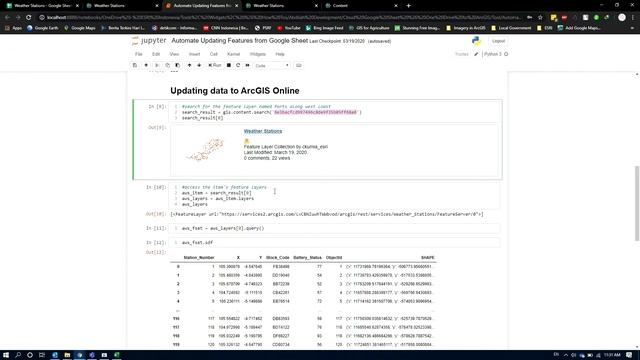Insert cell below with plus icon
Viewport: 640px width, 360px height.
coord(146,65)
